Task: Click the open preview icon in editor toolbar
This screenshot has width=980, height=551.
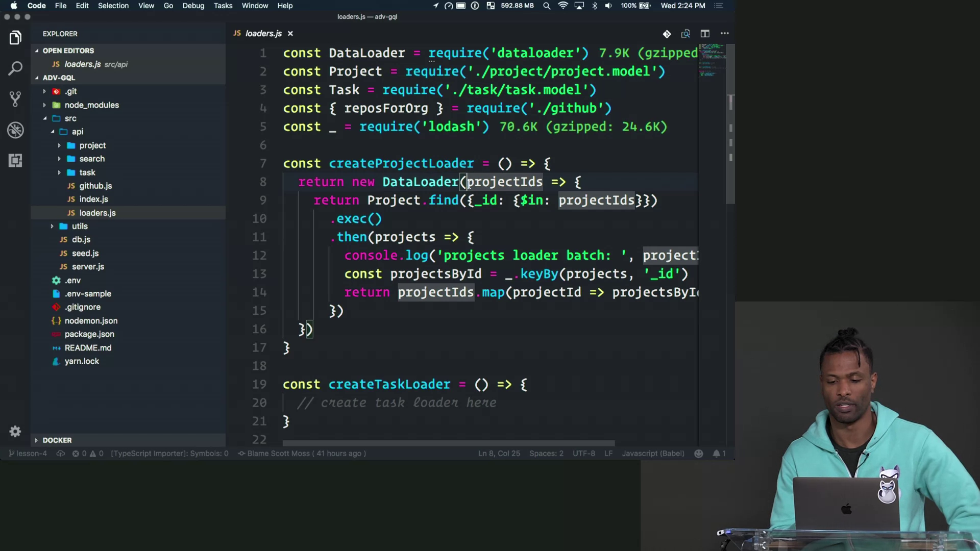Action: 685,34
